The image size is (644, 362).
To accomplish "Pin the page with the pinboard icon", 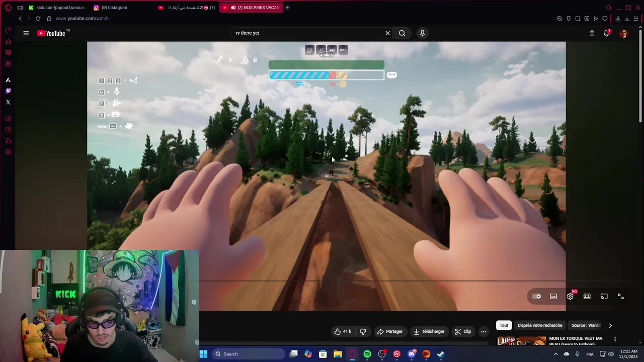I will click(x=569, y=19).
